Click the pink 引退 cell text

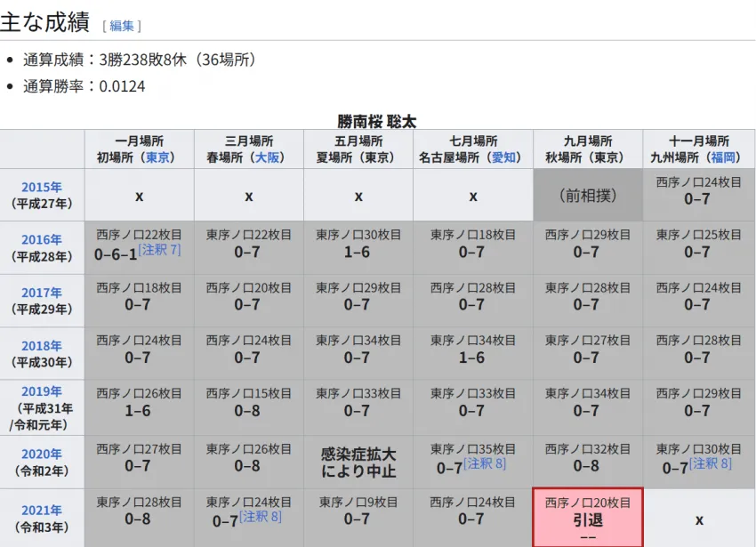coord(588,520)
